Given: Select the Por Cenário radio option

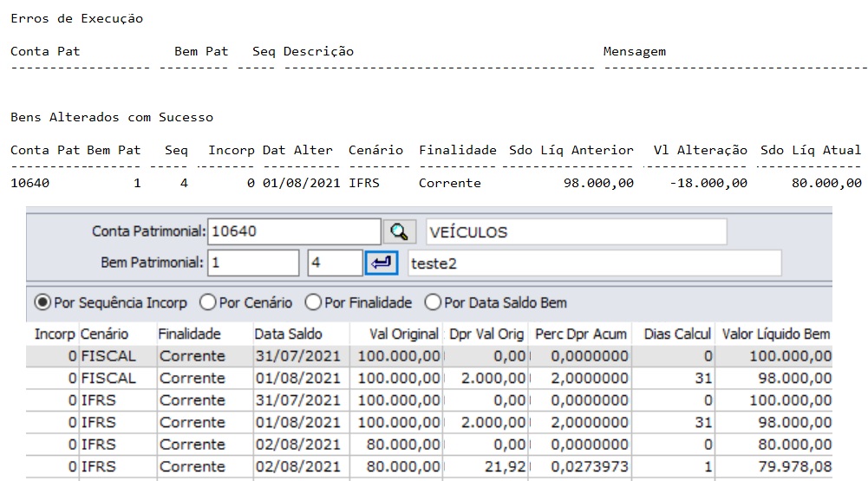Looking at the screenshot, I should tap(207, 302).
